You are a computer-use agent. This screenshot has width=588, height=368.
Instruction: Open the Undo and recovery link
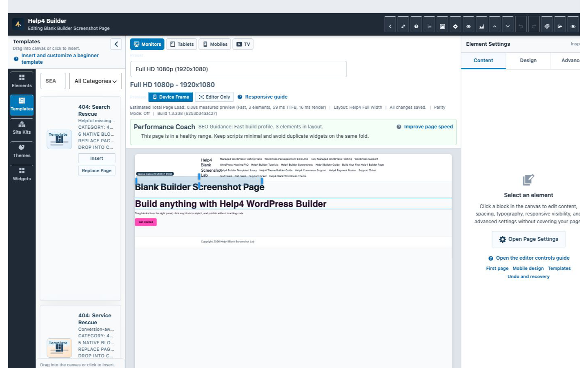tap(528, 276)
